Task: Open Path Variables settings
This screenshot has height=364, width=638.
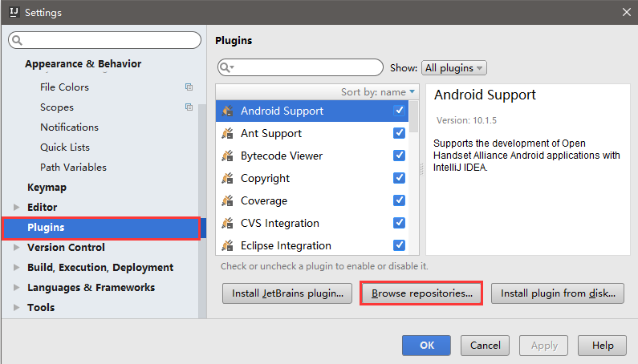Action: [73, 167]
